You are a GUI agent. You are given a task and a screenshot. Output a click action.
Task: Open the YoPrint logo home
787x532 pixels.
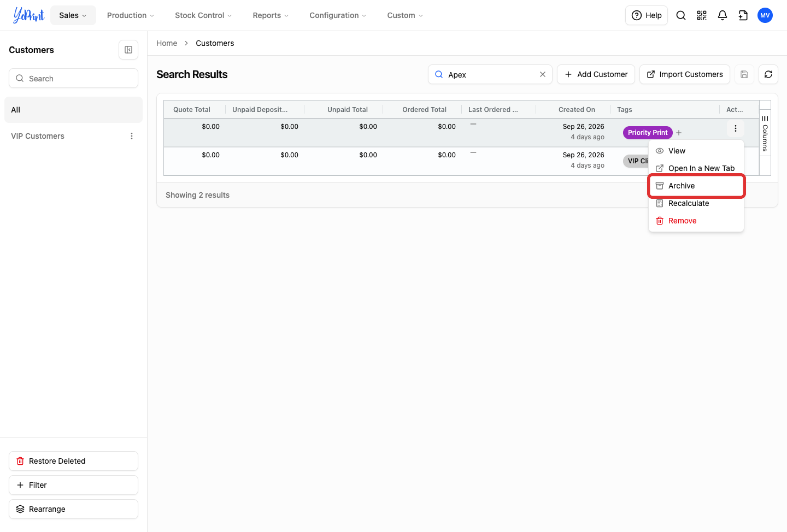click(x=28, y=15)
